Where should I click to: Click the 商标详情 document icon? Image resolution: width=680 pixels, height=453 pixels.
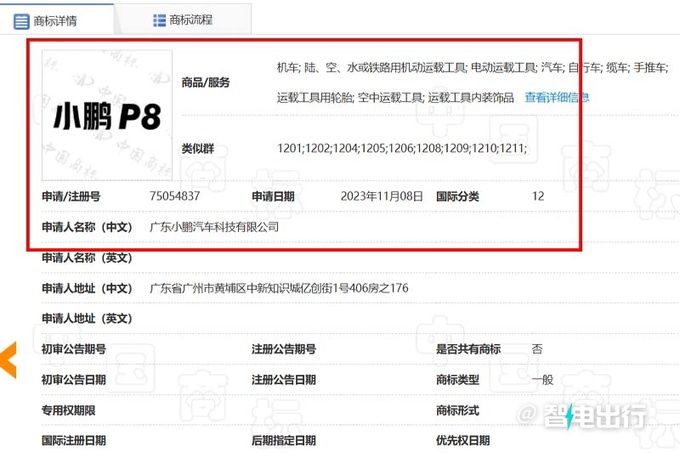[21, 21]
